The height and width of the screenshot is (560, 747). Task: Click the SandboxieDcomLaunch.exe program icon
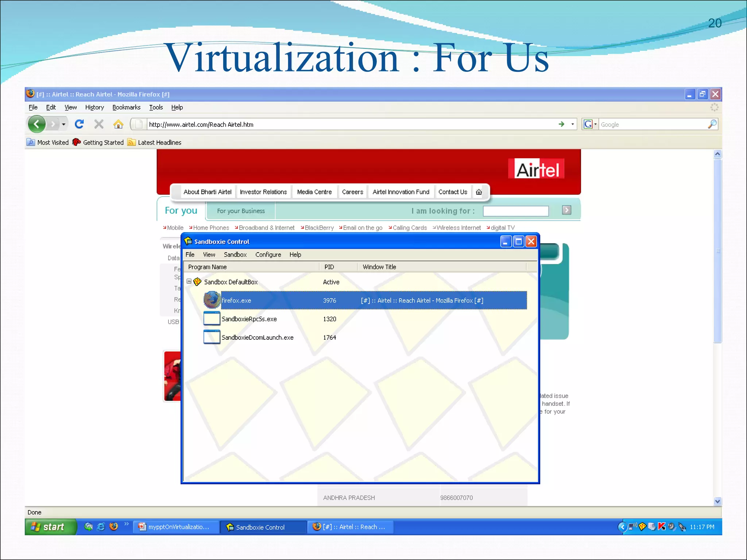[x=212, y=337]
